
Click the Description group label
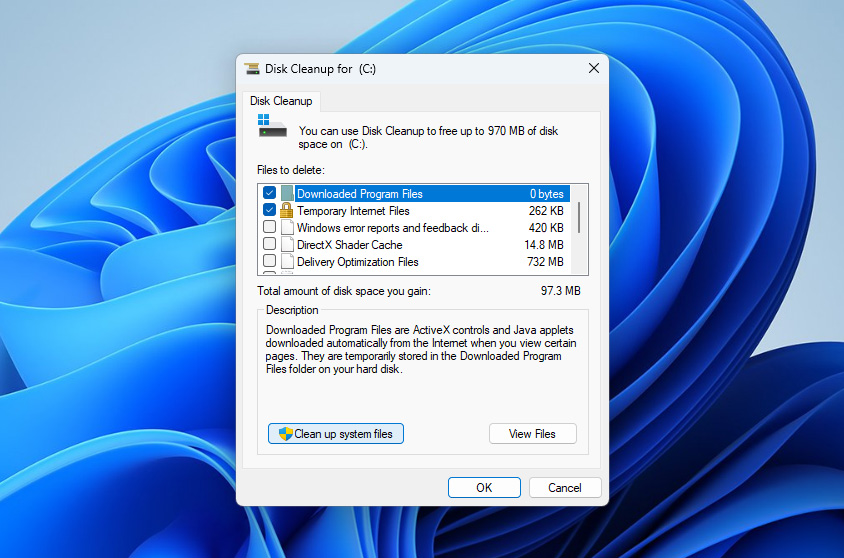[x=292, y=310]
